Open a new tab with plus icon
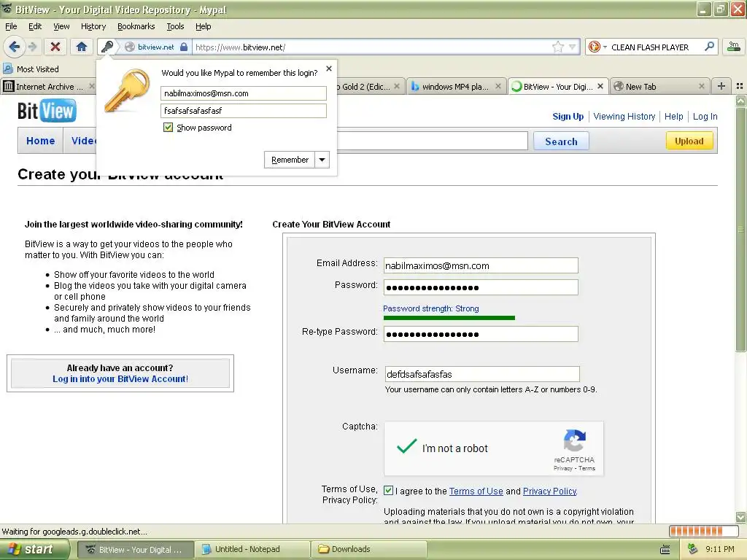Viewport: 747px width, 560px height. (x=721, y=86)
